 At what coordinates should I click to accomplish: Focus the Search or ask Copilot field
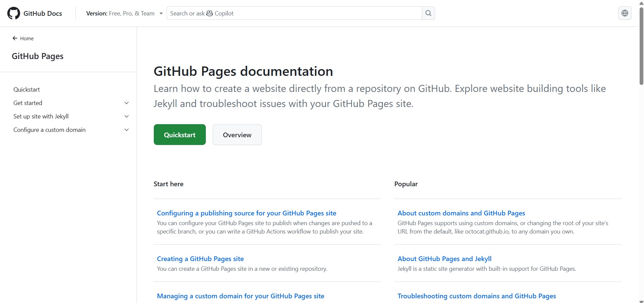(x=294, y=13)
